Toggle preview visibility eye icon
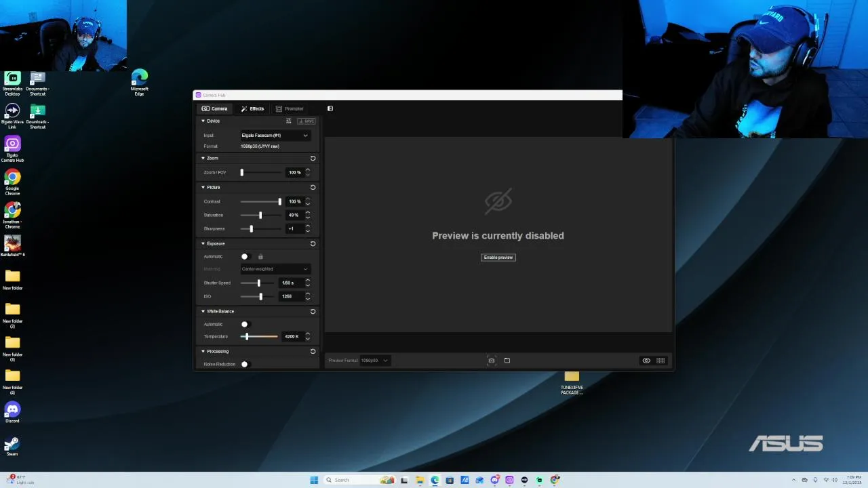This screenshot has width=868, height=488. point(646,361)
